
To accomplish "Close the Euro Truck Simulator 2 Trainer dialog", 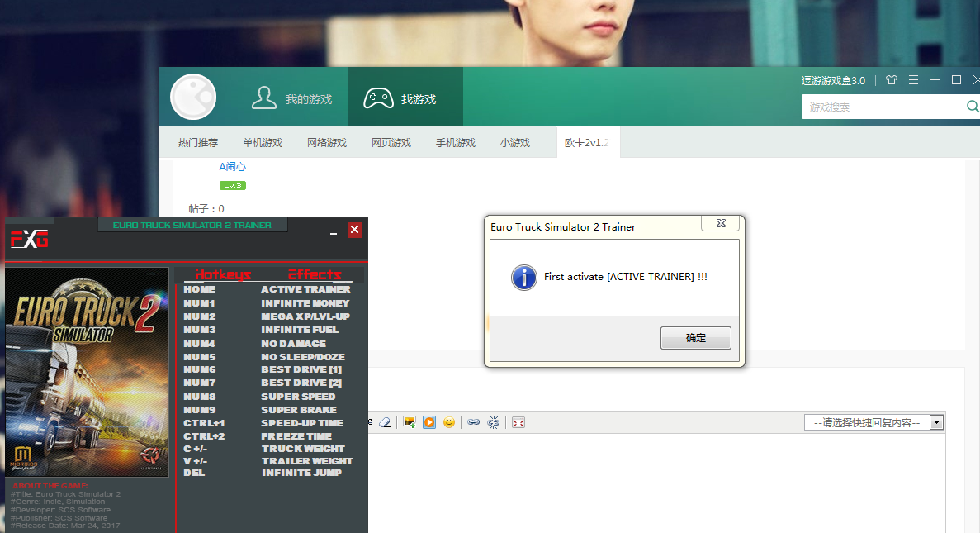I will coord(721,223).
